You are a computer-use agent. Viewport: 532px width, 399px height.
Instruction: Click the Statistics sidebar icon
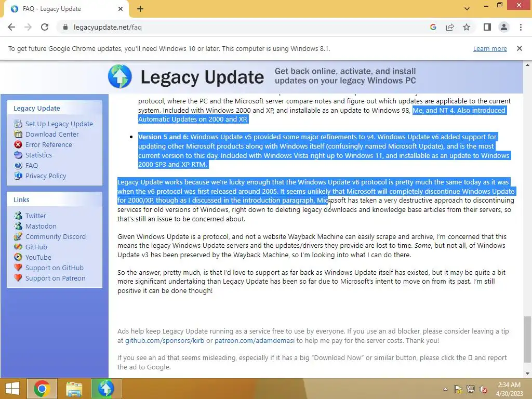point(18,155)
